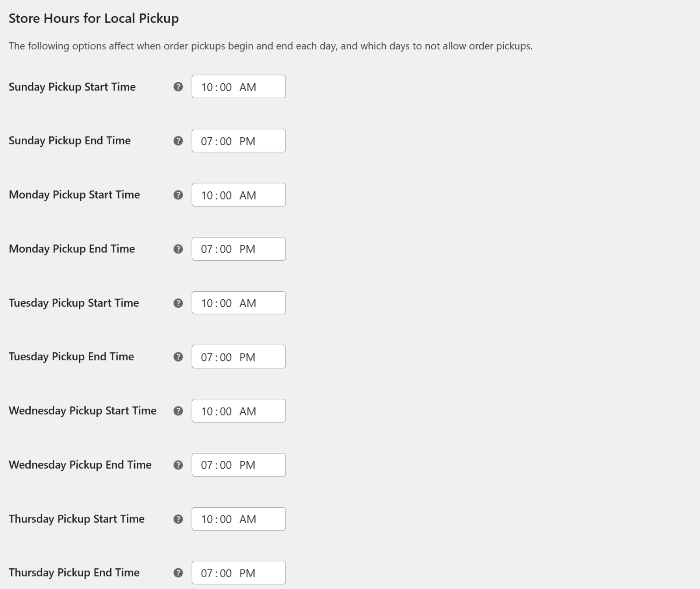700x589 pixels.
Task: Focus the Thursday Pickup End Time input
Action: click(x=238, y=573)
